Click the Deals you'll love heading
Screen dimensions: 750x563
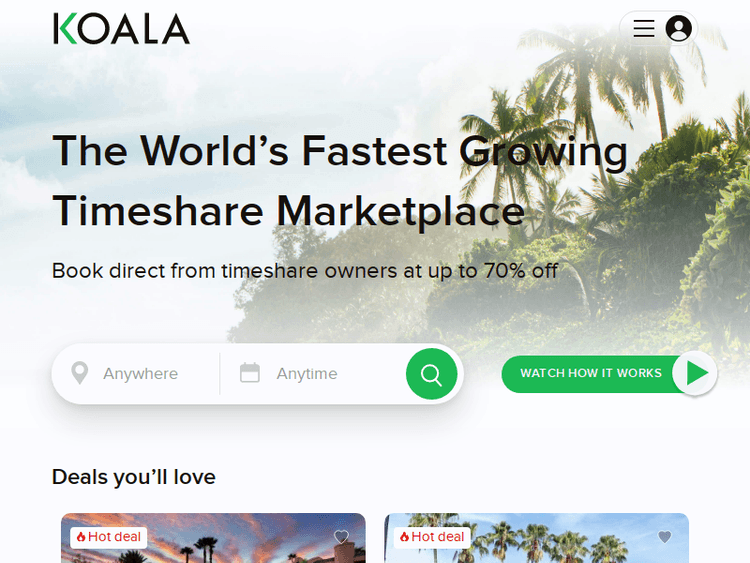133,477
